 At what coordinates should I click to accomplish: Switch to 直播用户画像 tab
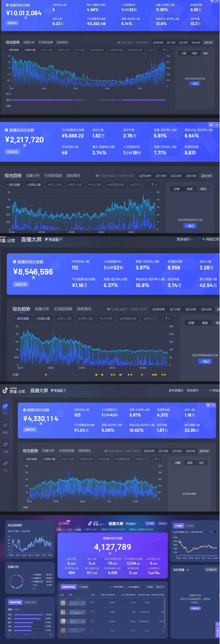click(x=30, y=602)
